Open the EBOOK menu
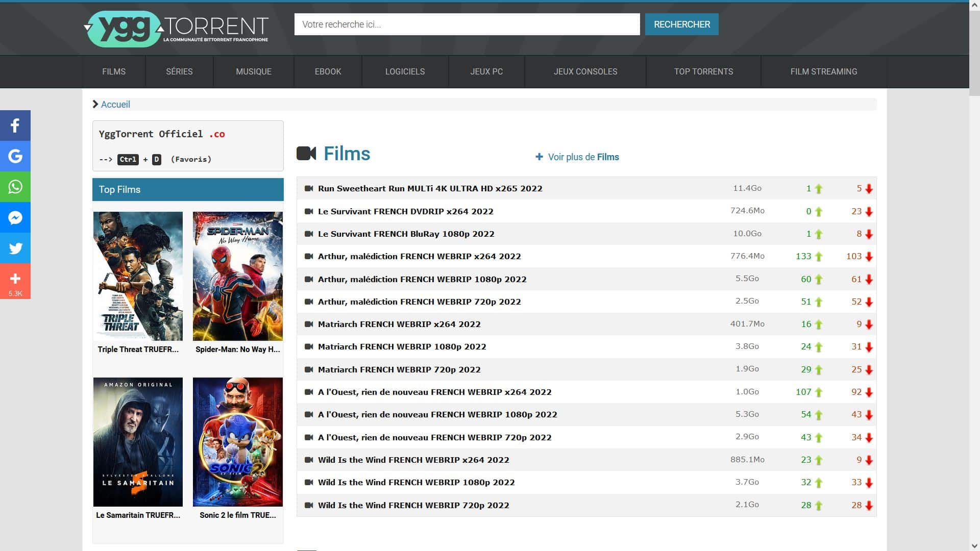 point(328,71)
